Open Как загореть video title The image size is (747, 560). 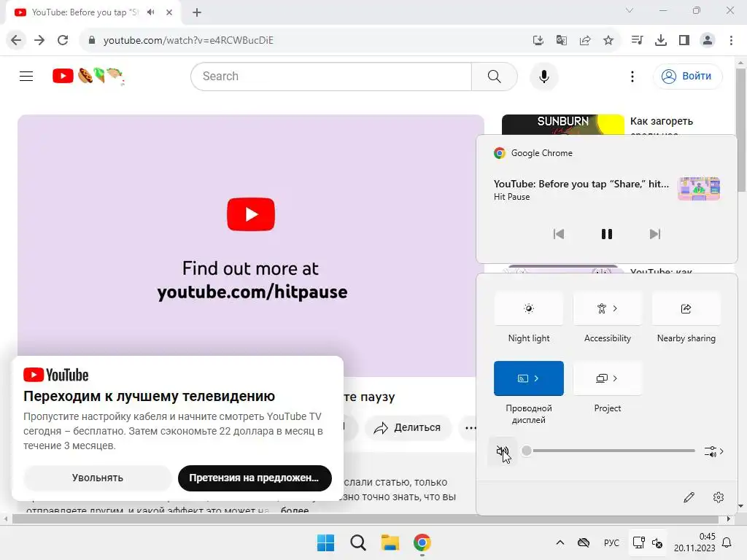(661, 121)
